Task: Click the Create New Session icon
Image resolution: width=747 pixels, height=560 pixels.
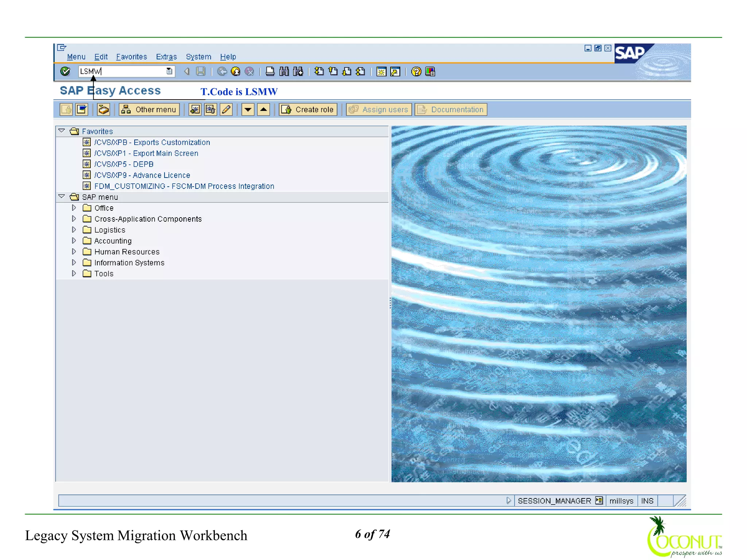Action: [x=381, y=71]
